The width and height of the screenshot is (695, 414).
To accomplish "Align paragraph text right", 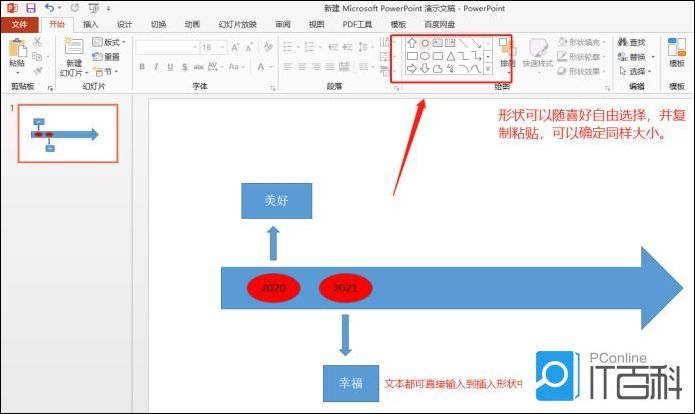I will click(316, 67).
